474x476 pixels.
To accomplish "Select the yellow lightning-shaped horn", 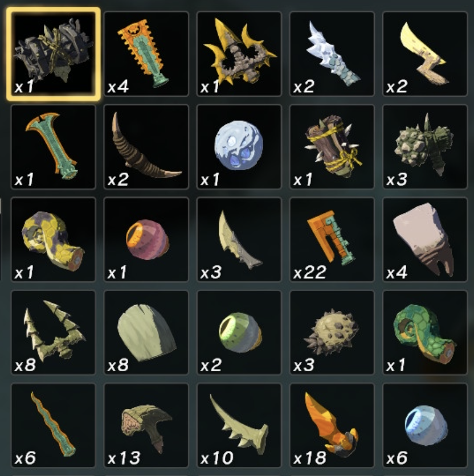I will pos(425,54).
